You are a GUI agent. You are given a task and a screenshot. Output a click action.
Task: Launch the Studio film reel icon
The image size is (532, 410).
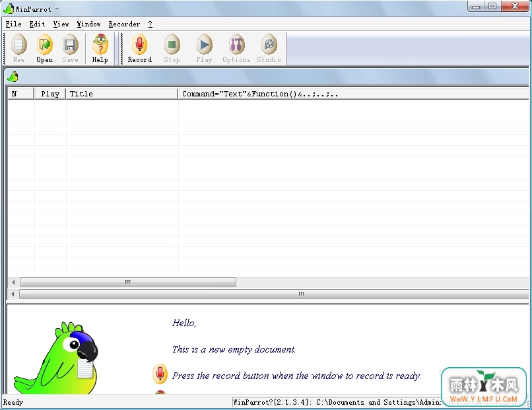pyautogui.click(x=269, y=44)
